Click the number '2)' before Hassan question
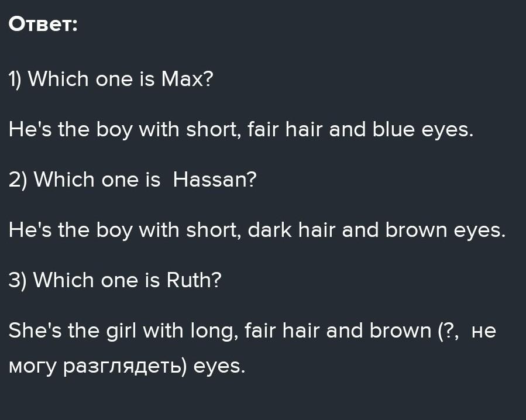Image resolution: width=526 pixels, height=420 pixels. click(x=18, y=181)
